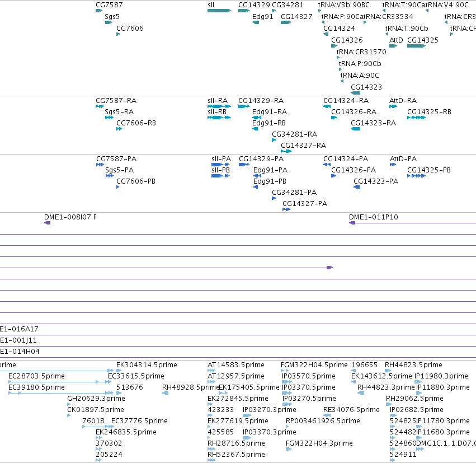The image size is (476, 463).
Task: Click the CG7587-PA protein glyph
Action: pyautogui.click(x=100, y=165)
